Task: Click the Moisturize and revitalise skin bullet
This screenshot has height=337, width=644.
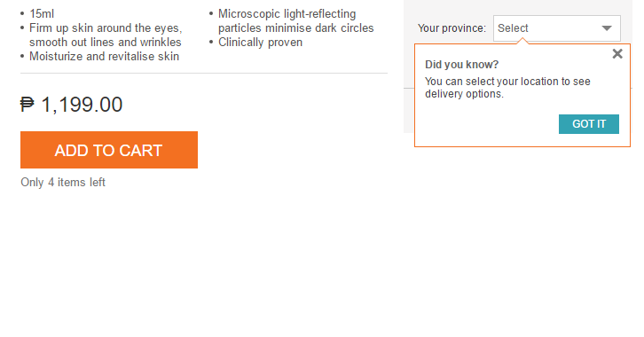Action: click(104, 56)
